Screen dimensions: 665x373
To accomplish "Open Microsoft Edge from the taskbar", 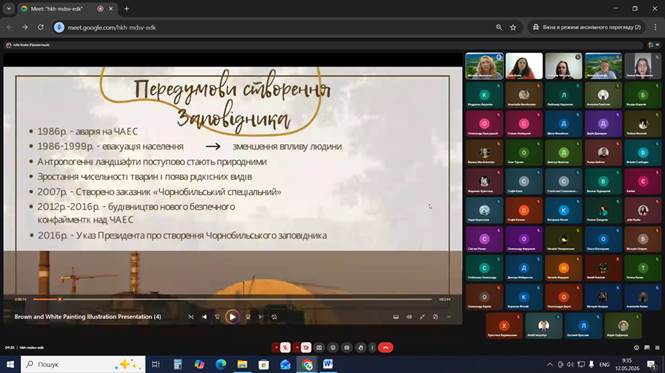I will [221, 365].
